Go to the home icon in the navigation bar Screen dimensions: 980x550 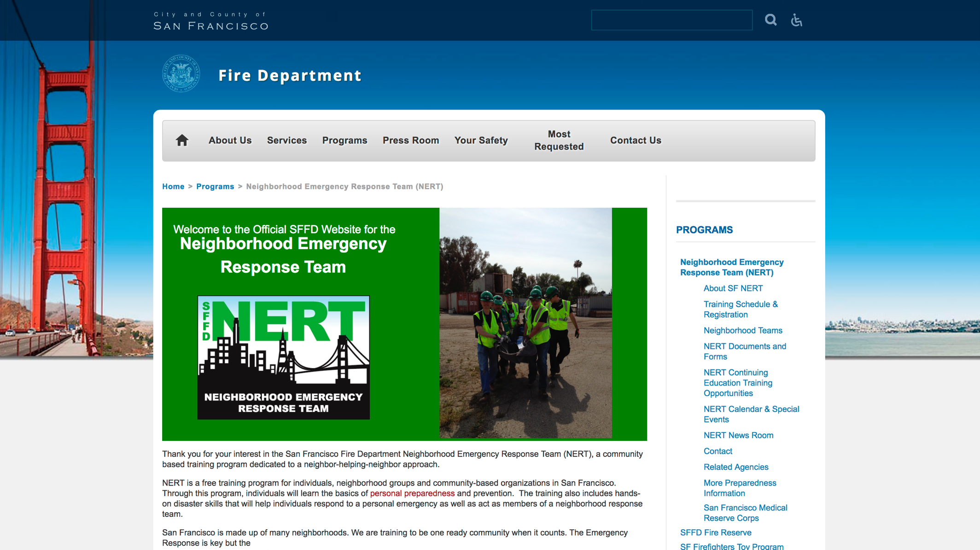182,140
